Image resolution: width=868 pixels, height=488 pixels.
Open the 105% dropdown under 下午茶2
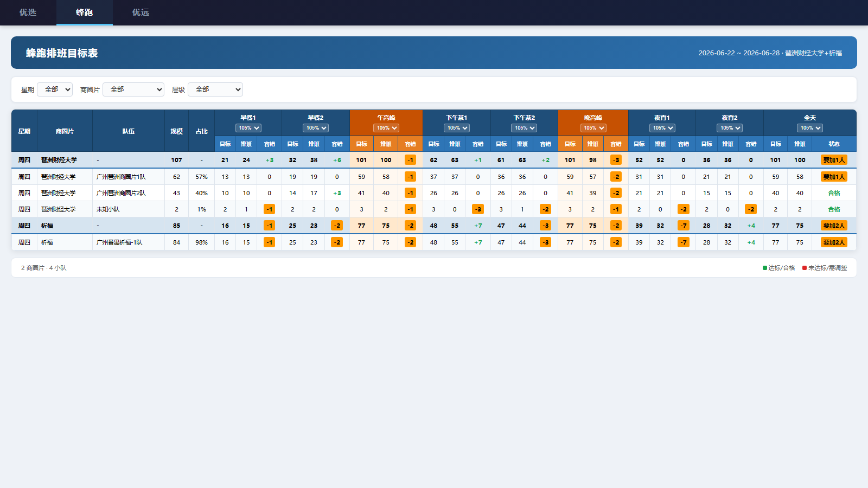[x=524, y=128]
